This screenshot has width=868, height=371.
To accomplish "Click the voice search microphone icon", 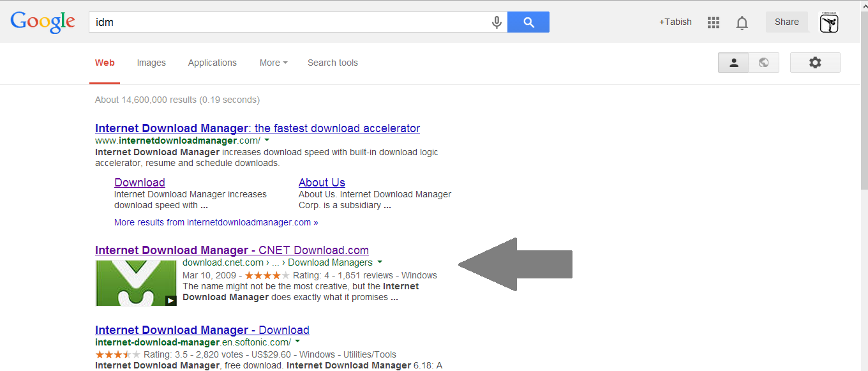I will pyautogui.click(x=497, y=22).
